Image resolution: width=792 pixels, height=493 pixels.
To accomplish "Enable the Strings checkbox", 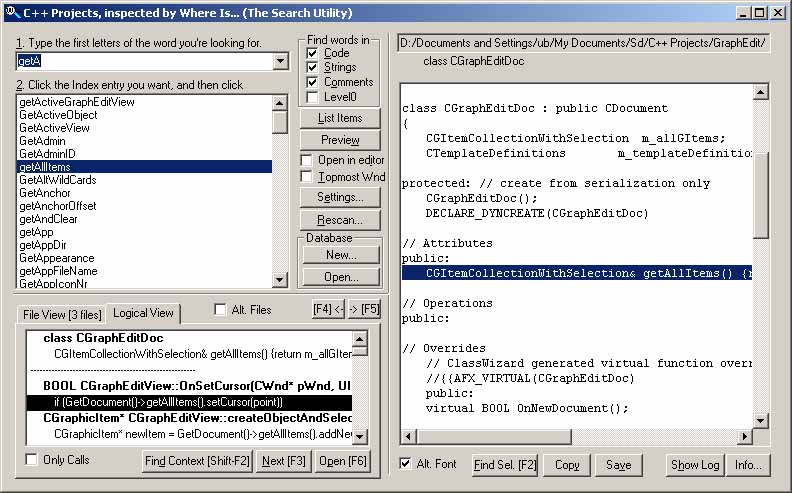I will pos(312,67).
